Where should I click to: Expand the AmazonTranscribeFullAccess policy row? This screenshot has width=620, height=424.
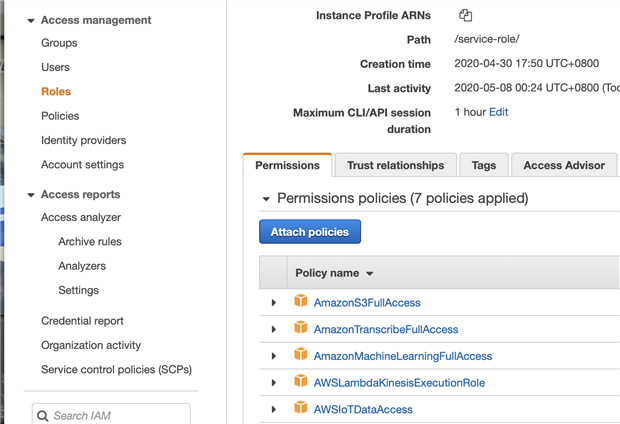click(x=274, y=329)
